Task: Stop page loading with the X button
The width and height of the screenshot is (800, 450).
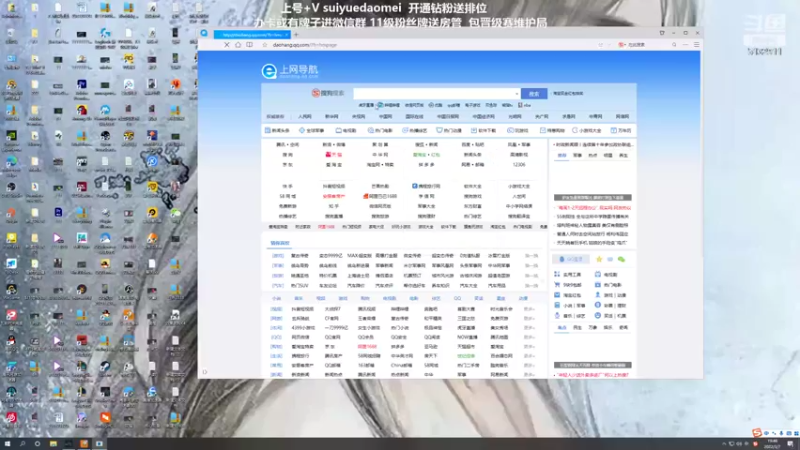Action: (x=227, y=45)
